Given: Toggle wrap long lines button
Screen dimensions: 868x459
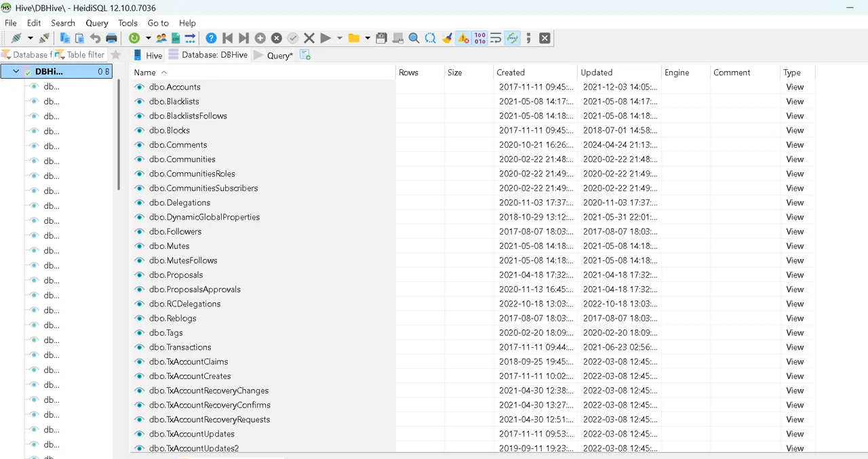Looking at the screenshot, I should [x=496, y=38].
